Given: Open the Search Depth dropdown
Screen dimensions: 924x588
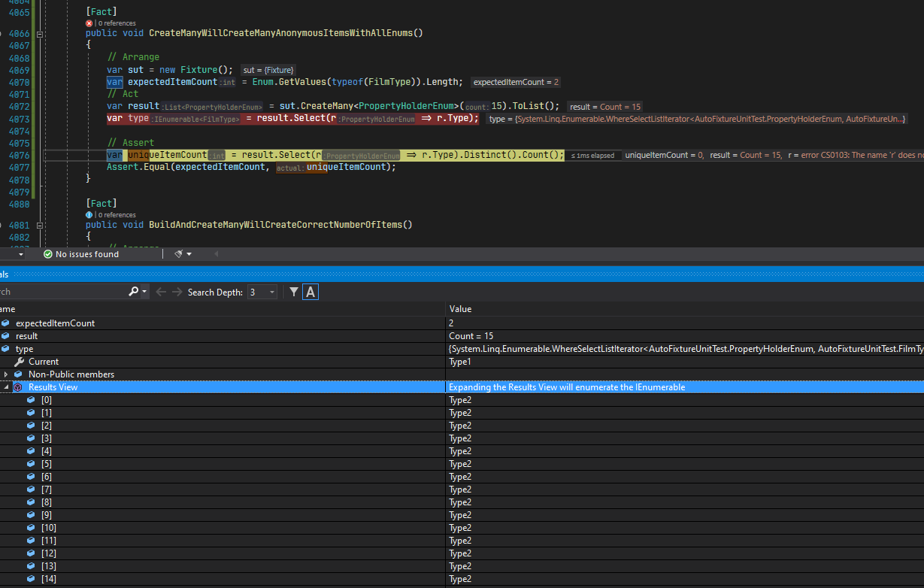Looking at the screenshot, I should [262, 291].
